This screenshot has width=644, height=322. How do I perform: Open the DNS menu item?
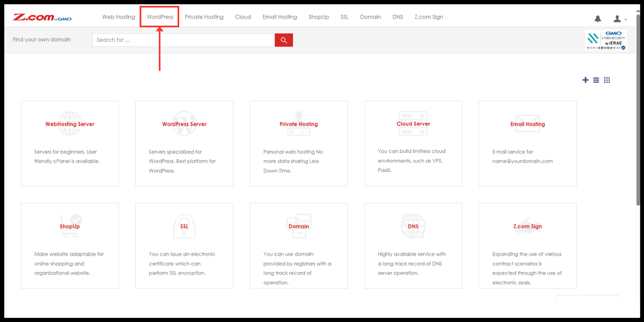pos(397,17)
